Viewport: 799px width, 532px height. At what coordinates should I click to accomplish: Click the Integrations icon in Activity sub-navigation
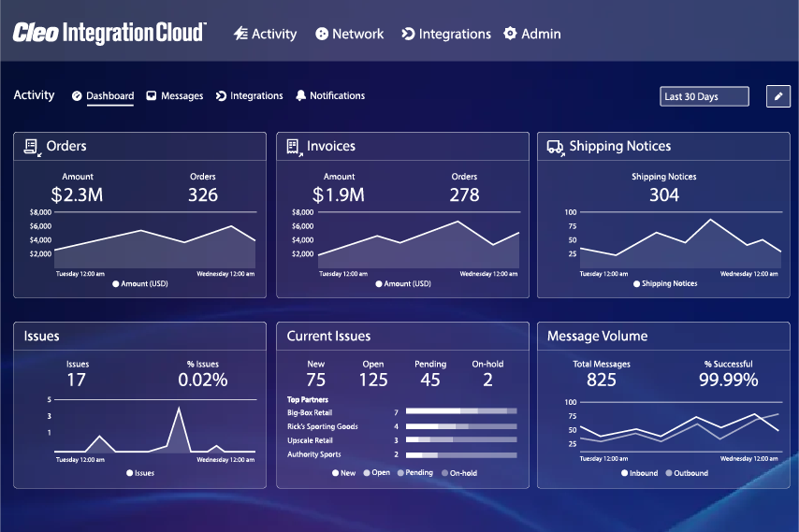tap(221, 95)
